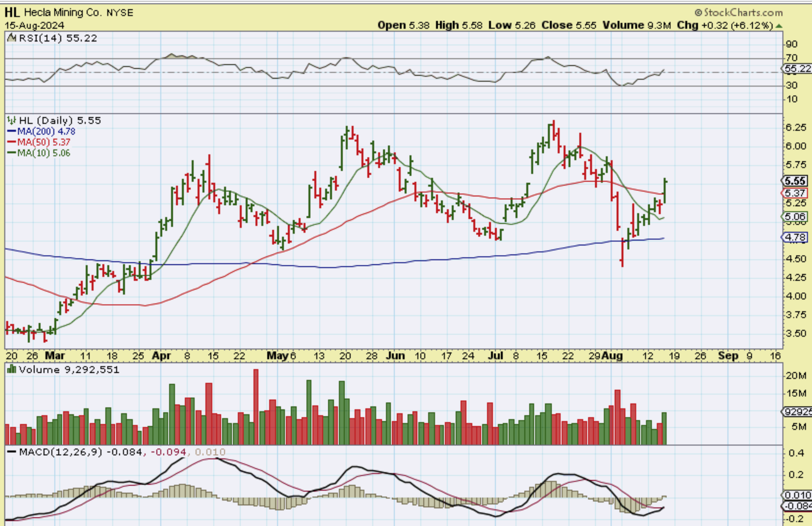This screenshot has width=812, height=526.
Task: Select the Aug marker on date axis
Action: point(612,356)
